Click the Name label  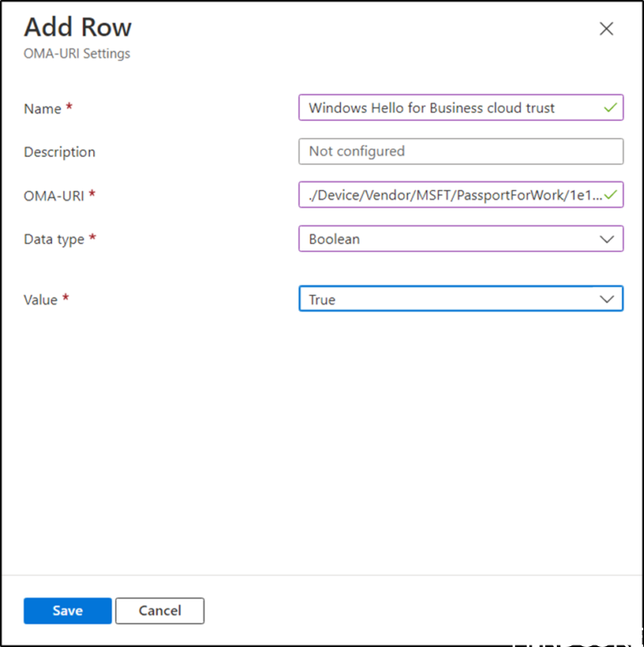point(43,109)
